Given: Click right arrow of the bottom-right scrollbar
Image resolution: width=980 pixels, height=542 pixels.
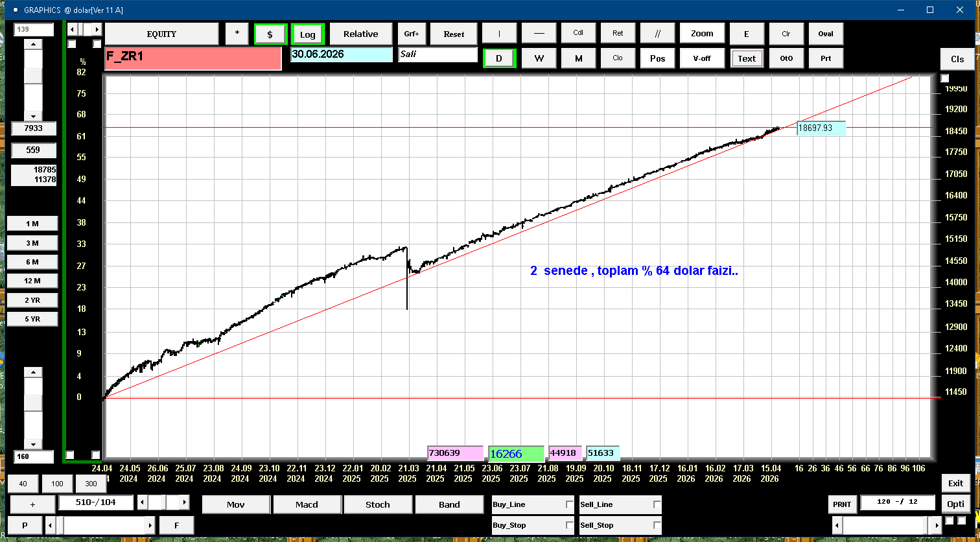Looking at the screenshot, I should (x=935, y=524).
